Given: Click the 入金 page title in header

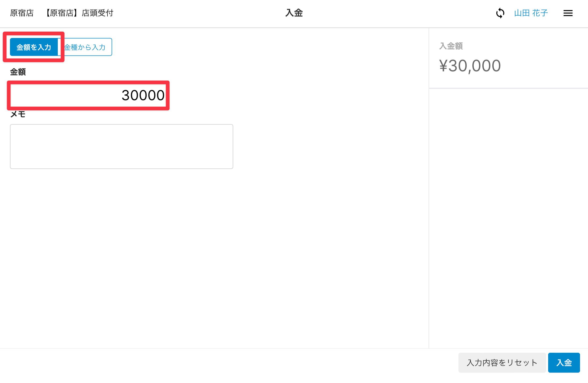Looking at the screenshot, I should click(x=294, y=13).
